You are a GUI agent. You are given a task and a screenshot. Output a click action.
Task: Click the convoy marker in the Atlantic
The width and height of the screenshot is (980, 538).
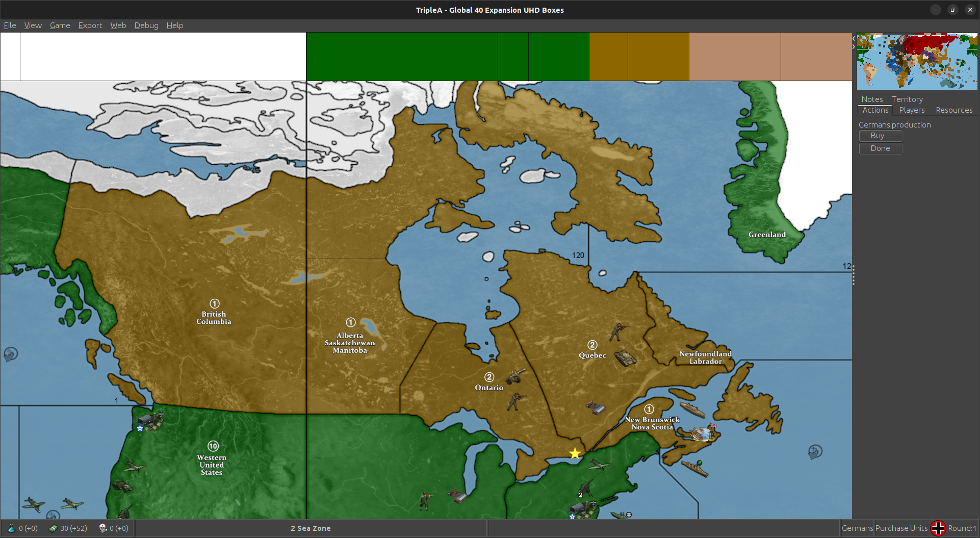pyautogui.click(x=815, y=451)
